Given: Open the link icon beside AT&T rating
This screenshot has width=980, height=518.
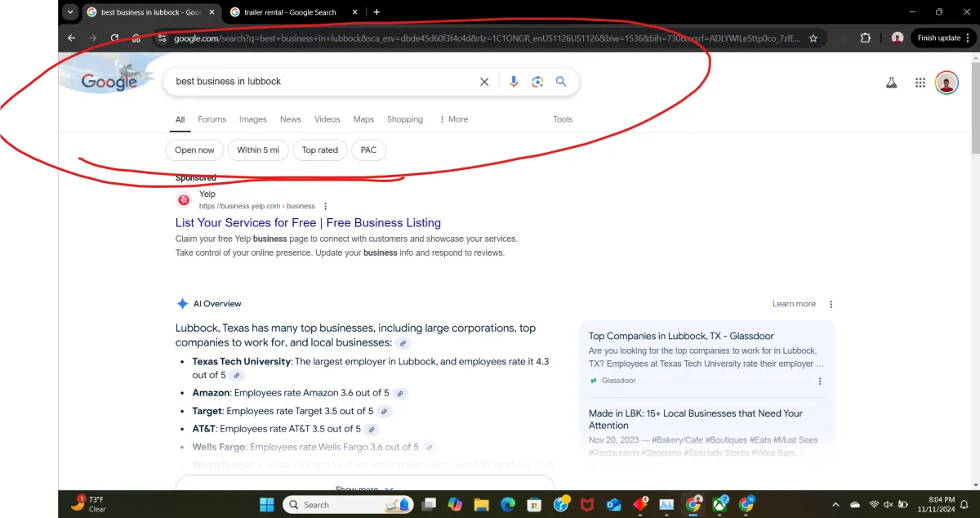Looking at the screenshot, I should point(372,429).
